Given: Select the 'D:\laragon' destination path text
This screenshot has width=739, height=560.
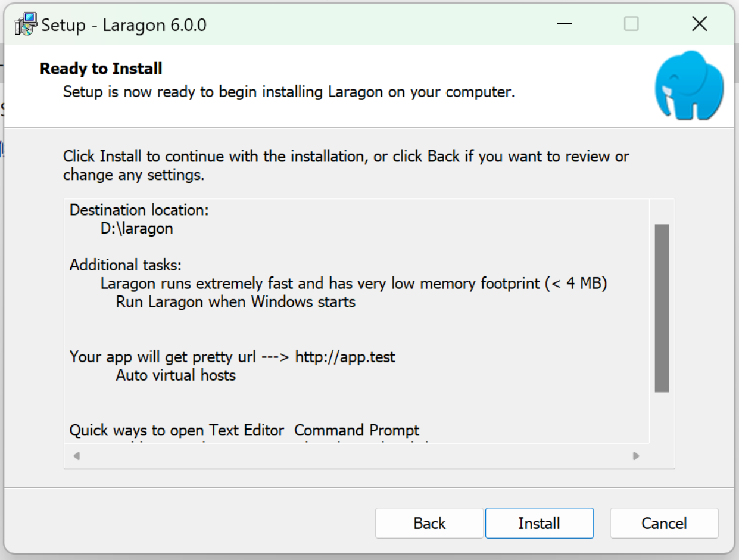Looking at the screenshot, I should [x=137, y=229].
